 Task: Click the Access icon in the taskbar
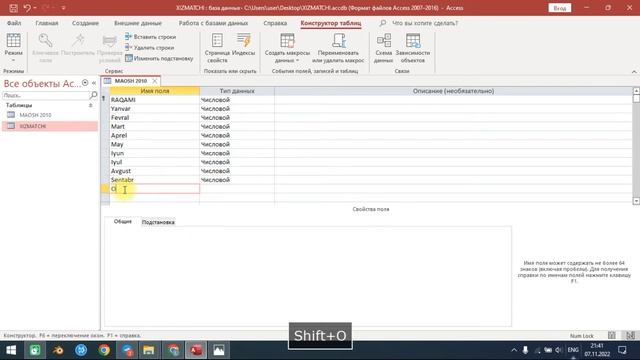196,350
